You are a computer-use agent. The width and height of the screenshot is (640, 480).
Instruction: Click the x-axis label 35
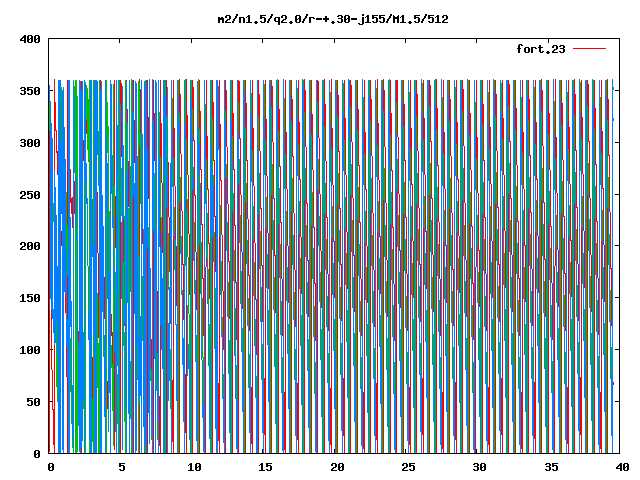tap(551, 467)
